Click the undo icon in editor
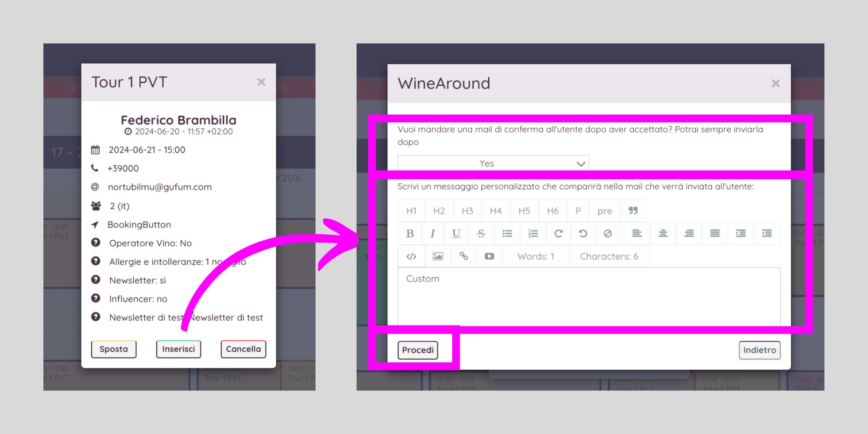The width and height of the screenshot is (868, 434). [583, 233]
